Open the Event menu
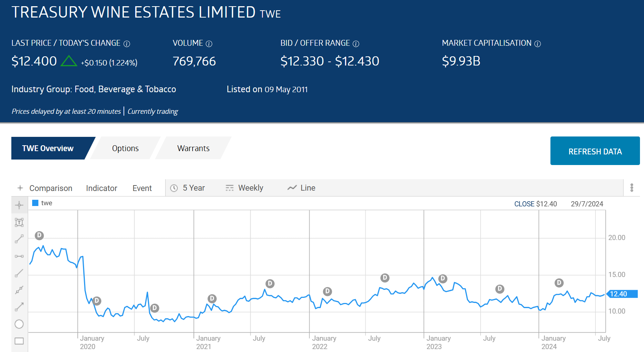644x352 pixels. (x=142, y=188)
